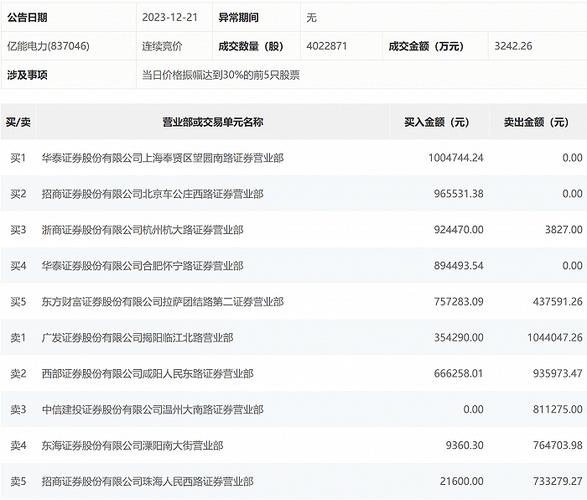Viewport: 587px width, 500px height.
Task: Click 西部证券 咸阳人民东路证券营业部 name
Action: [147, 374]
